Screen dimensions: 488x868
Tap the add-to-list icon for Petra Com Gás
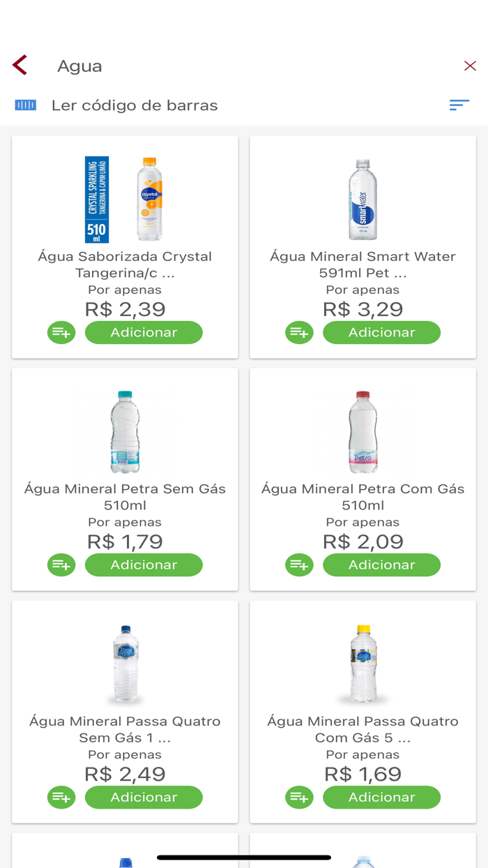299,564
